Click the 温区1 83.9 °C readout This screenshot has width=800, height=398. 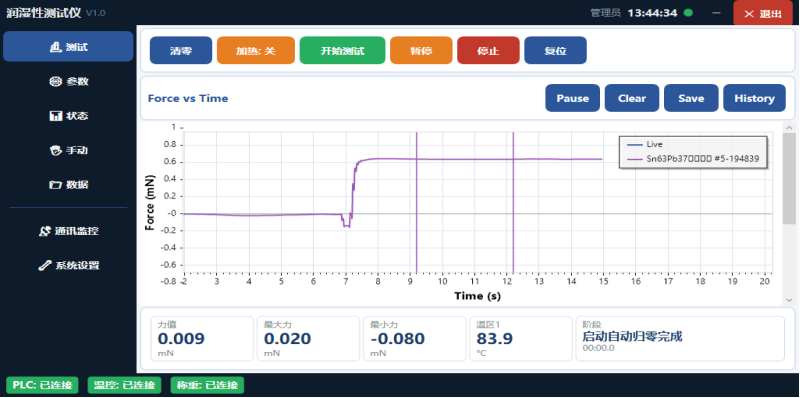coord(521,338)
